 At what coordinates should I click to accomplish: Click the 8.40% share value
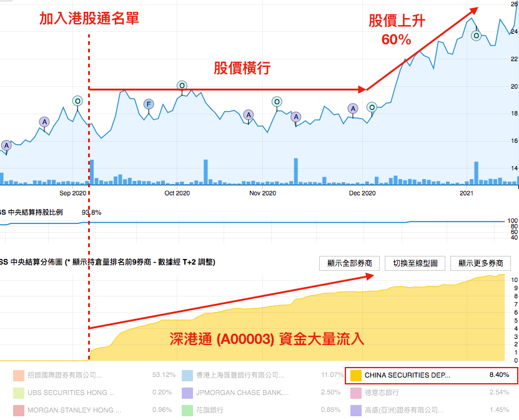[x=499, y=375]
